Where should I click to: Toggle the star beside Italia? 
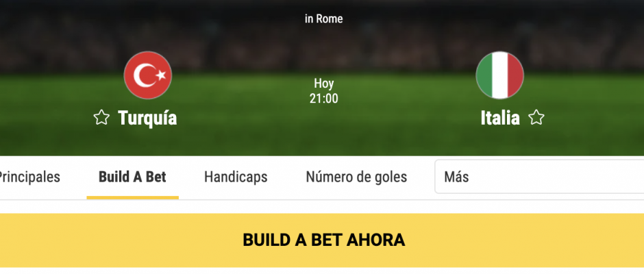pos(536,118)
